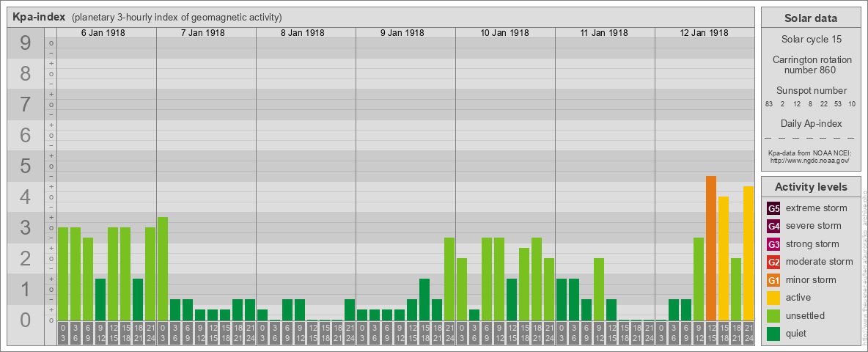
Task: Select the 6 Jan 1918 date header
Action: [x=106, y=33]
